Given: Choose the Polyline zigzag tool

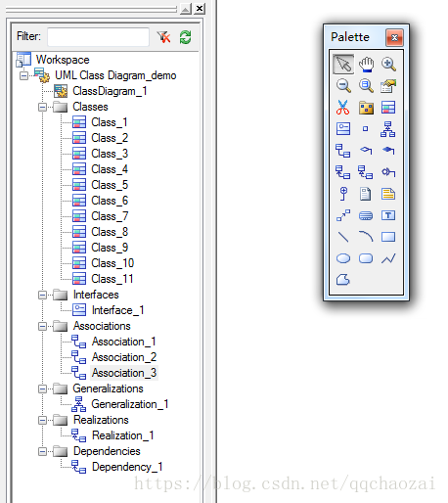Looking at the screenshot, I should [x=388, y=258].
